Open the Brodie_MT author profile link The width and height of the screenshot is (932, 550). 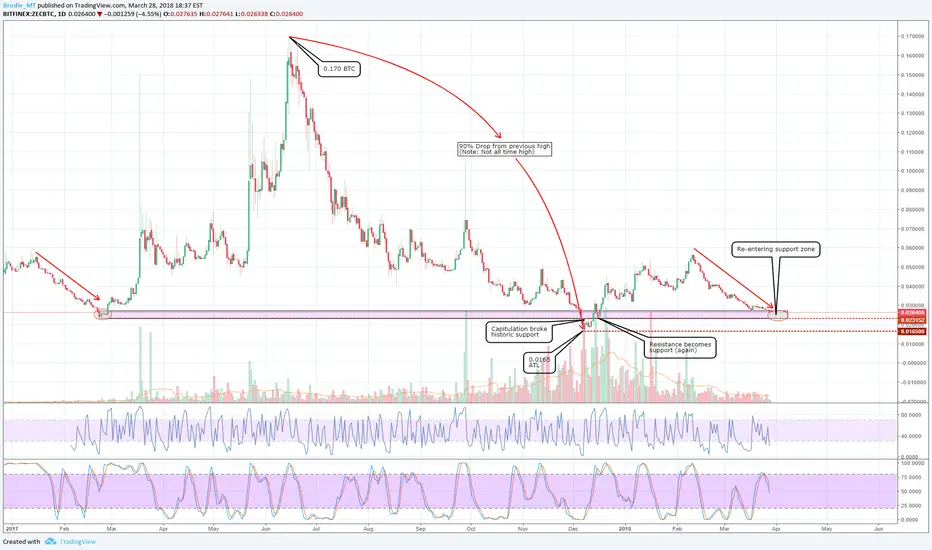coord(19,5)
